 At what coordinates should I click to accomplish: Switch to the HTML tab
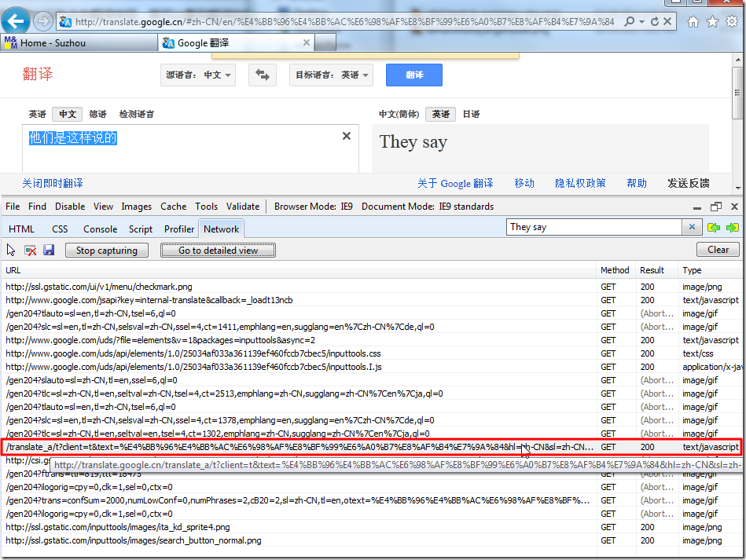(21, 229)
